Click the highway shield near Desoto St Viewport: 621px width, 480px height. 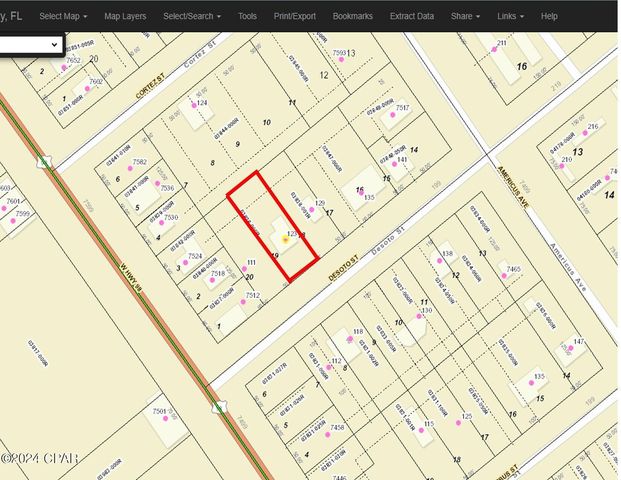(x=219, y=407)
